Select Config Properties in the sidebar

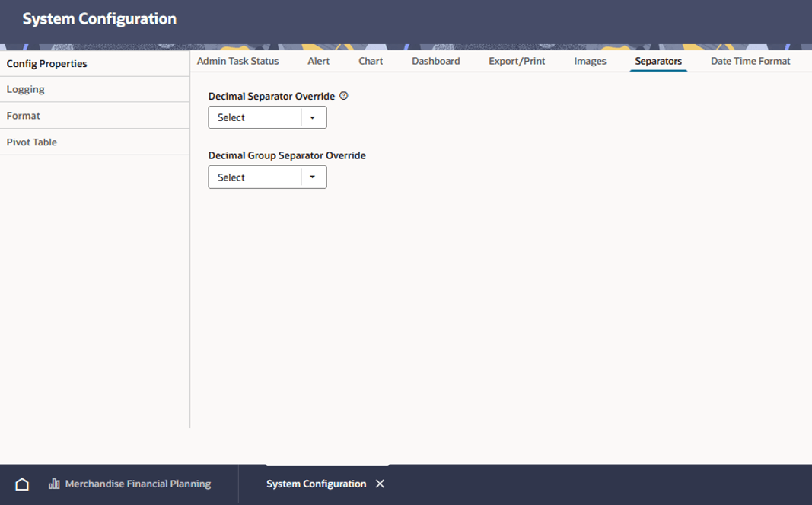(95, 64)
